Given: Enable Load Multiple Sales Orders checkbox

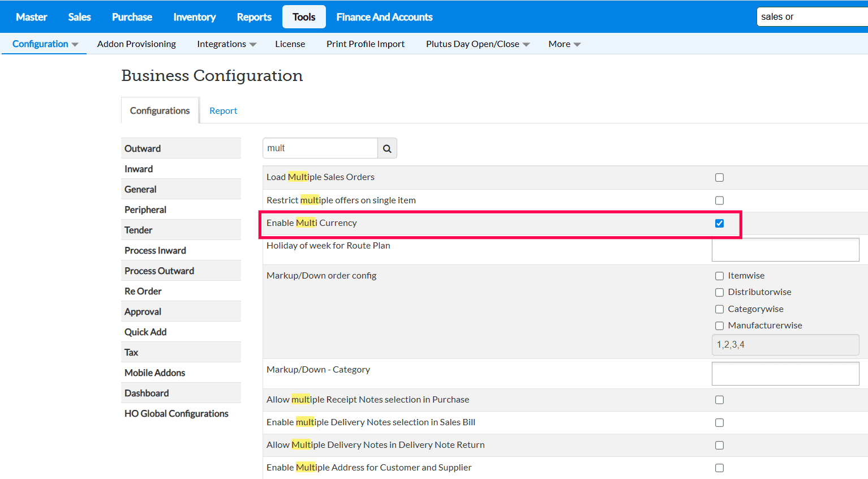Looking at the screenshot, I should 719,178.
